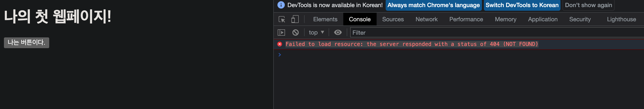This screenshot has width=644, height=109.
Task: Go to the Performance tab
Action: 466,19
